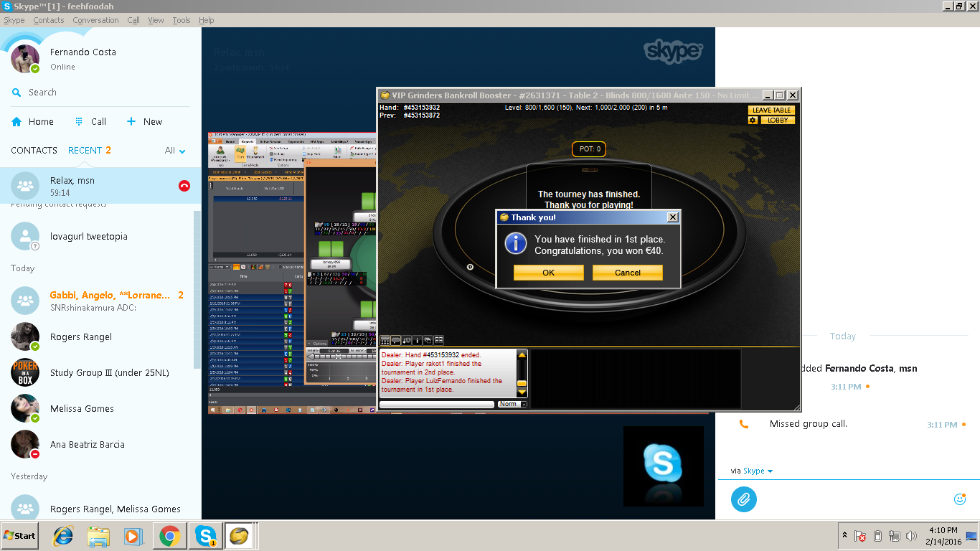Viewport: 980px width, 551px height.
Task: Open Windows Media Player from the taskbar
Action: point(133,536)
